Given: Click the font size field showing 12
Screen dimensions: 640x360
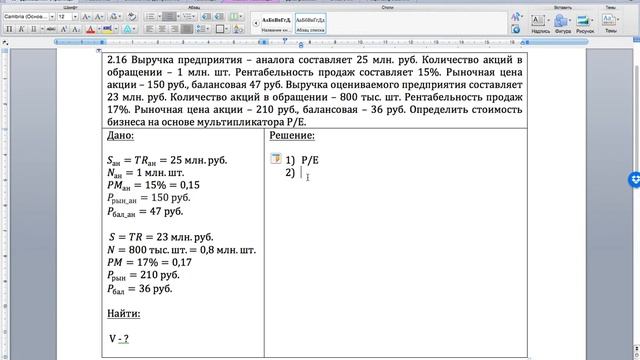Looking at the screenshot, I should click(64, 17).
